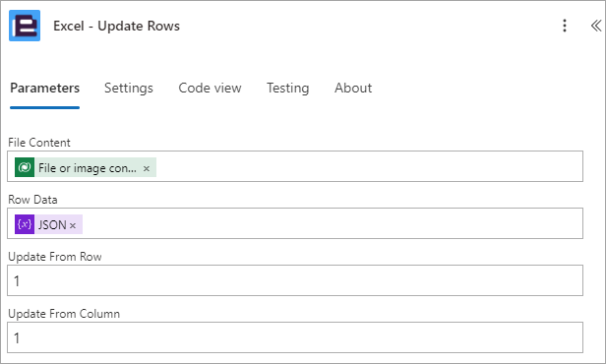Viewport: 606px width, 364px height.
Task: Switch to the Settings tab
Action: click(129, 89)
